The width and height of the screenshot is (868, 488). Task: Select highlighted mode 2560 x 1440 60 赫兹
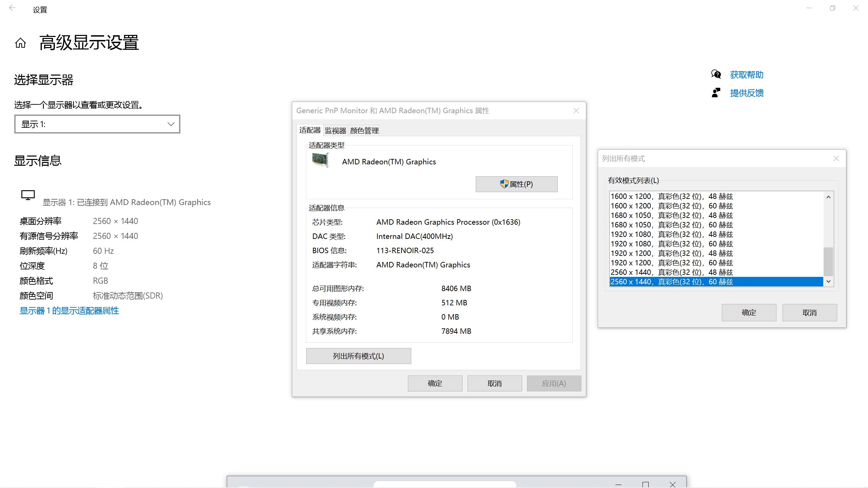click(716, 282)
